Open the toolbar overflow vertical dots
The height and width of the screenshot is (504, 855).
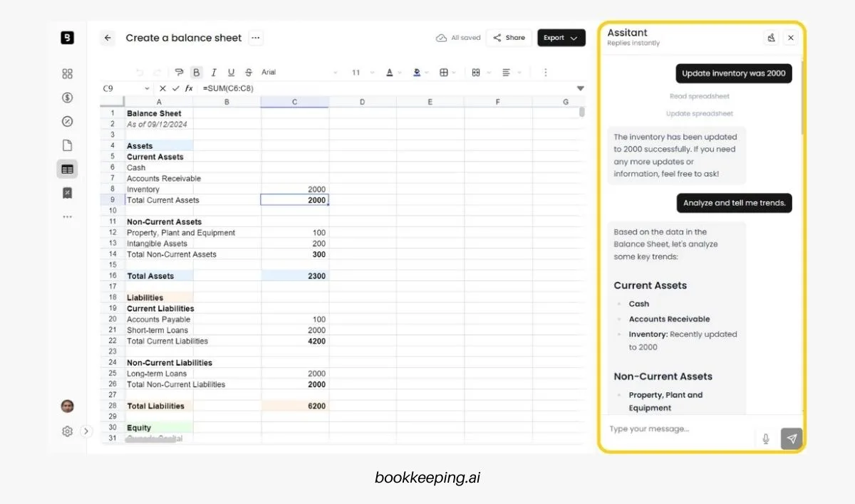[546, 73]
